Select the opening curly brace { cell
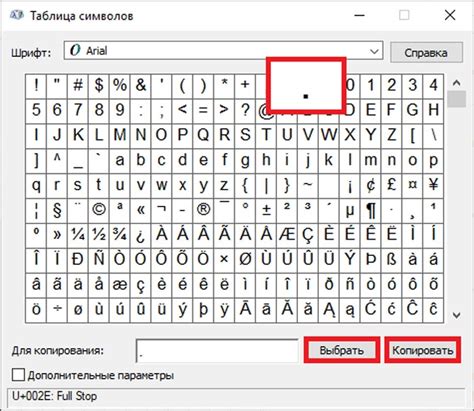 [245, 186]
